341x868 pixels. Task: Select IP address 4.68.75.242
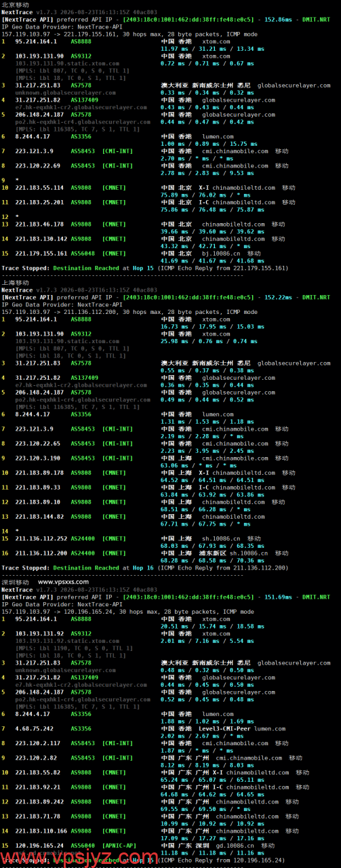pyautogui.click(x=35, y=728)
